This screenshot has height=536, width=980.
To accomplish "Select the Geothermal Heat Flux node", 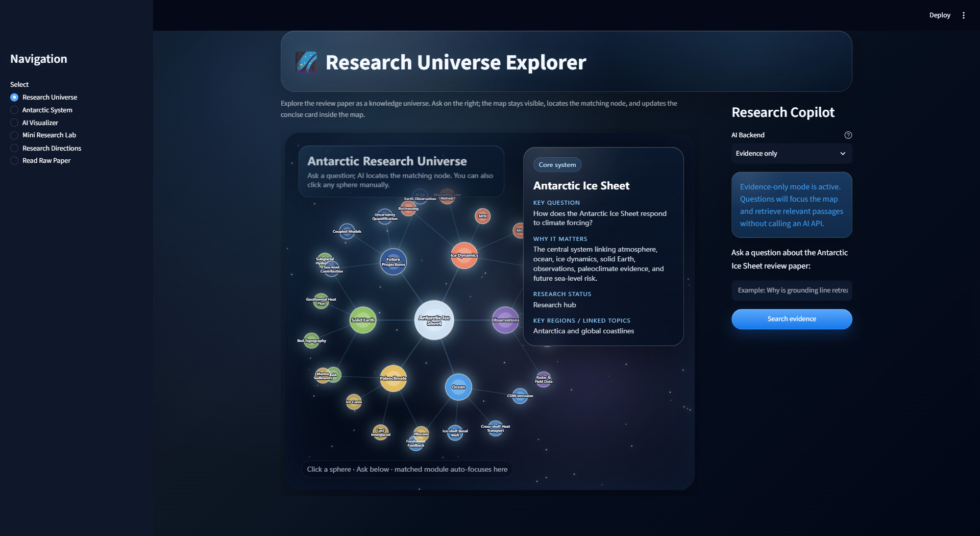I will coord(321,301).
